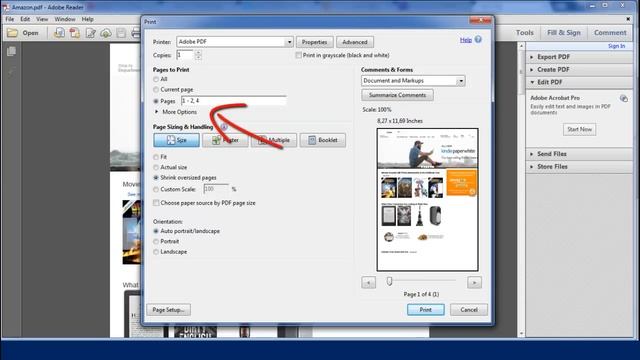Open the View menu
Screen dimensions: 640x360
(x=42, y=19)
